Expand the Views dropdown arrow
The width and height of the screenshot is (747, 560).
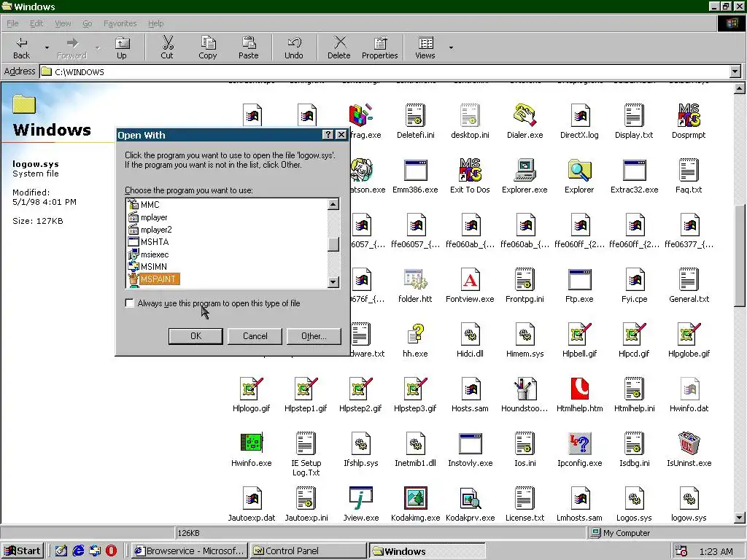pyautogui.click(x=451, y=47)
